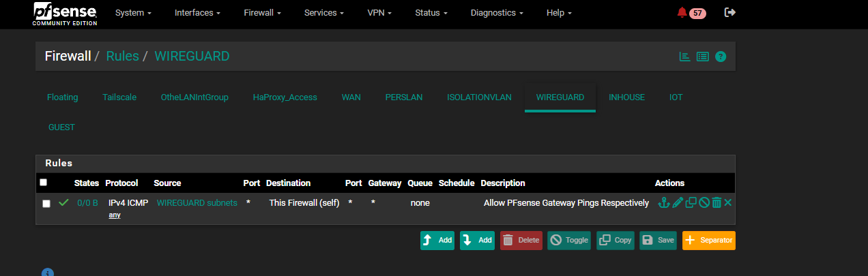Open the Interfaces dropdown menu
This screenshot has height=276, width=868.
coord(198,13)
